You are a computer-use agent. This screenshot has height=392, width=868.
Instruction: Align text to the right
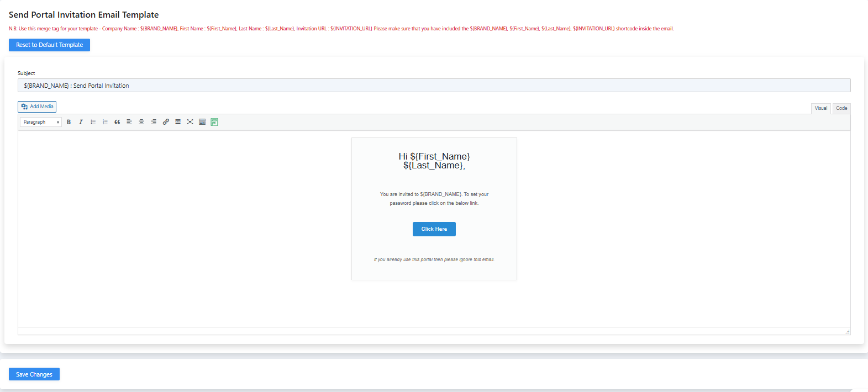coord(154,122)
